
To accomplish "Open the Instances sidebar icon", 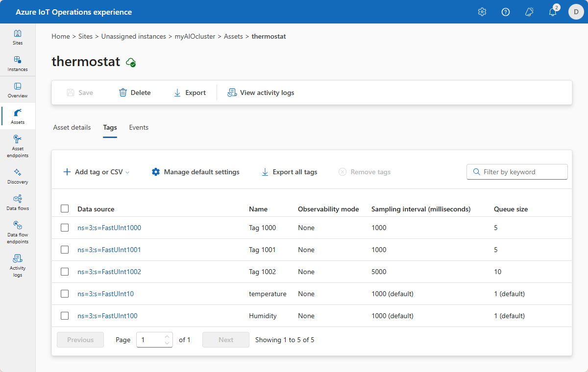I will (x=18, y=64).
